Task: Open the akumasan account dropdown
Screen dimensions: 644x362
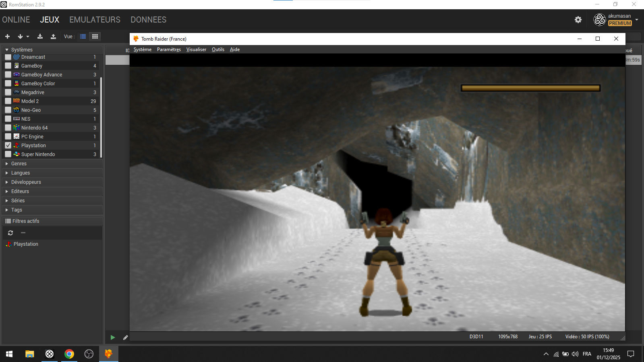Action: 636,20
